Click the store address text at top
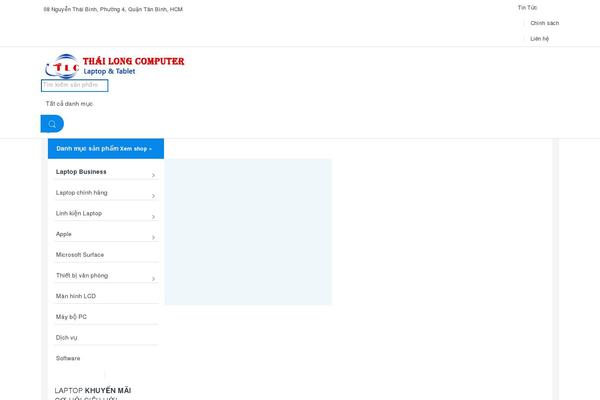600x400 pixels. pos(113,9)
